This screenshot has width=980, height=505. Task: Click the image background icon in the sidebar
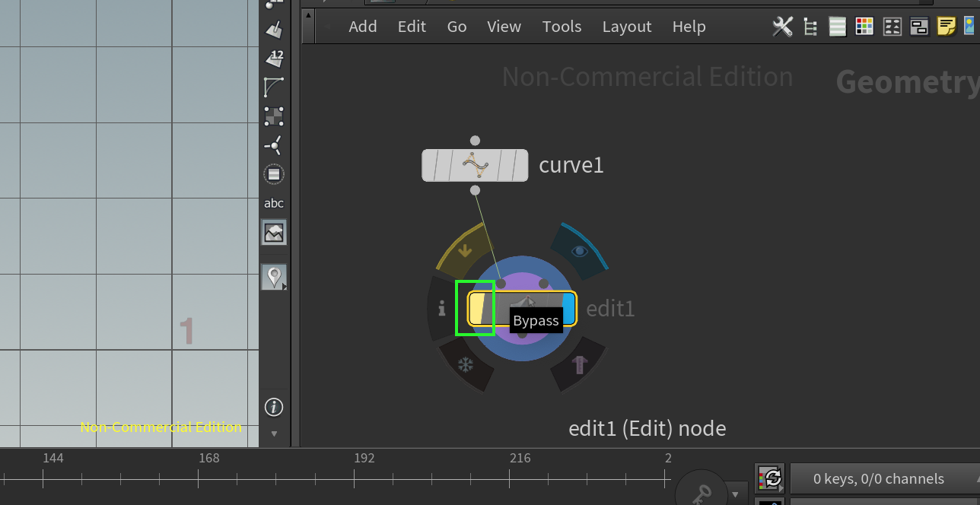tap(274, 232)
